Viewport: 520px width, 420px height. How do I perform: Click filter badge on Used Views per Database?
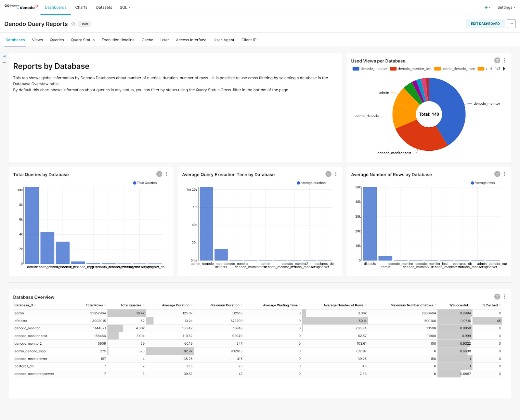coord(497,60)
